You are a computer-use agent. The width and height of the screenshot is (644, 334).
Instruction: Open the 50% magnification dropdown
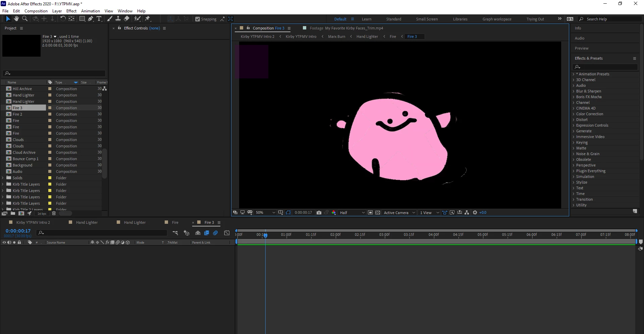[x=265, y=212]
